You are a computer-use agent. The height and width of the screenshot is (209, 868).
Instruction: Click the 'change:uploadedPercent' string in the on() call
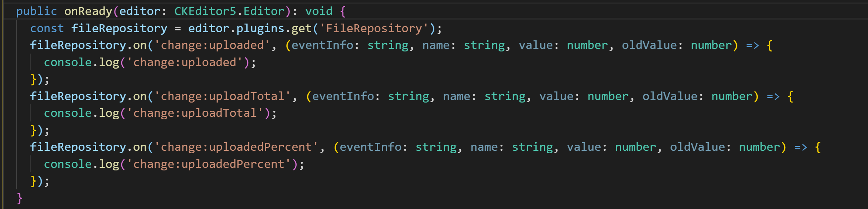tap(236, 147)
